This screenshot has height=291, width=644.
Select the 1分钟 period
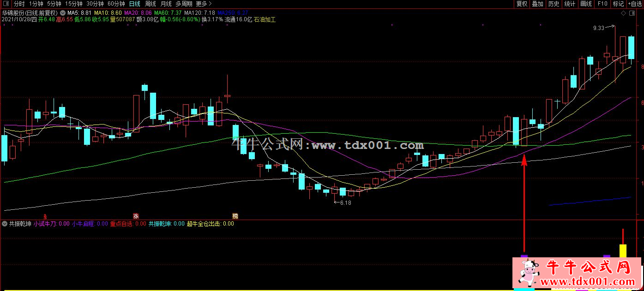pyautogui.click(x=36, y=4)
